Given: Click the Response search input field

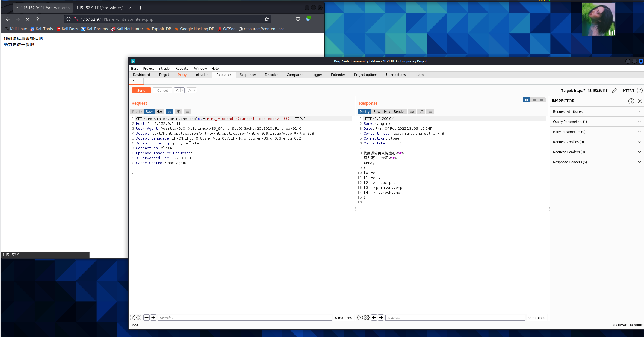Looking at the screenshot, I should 455,318.
